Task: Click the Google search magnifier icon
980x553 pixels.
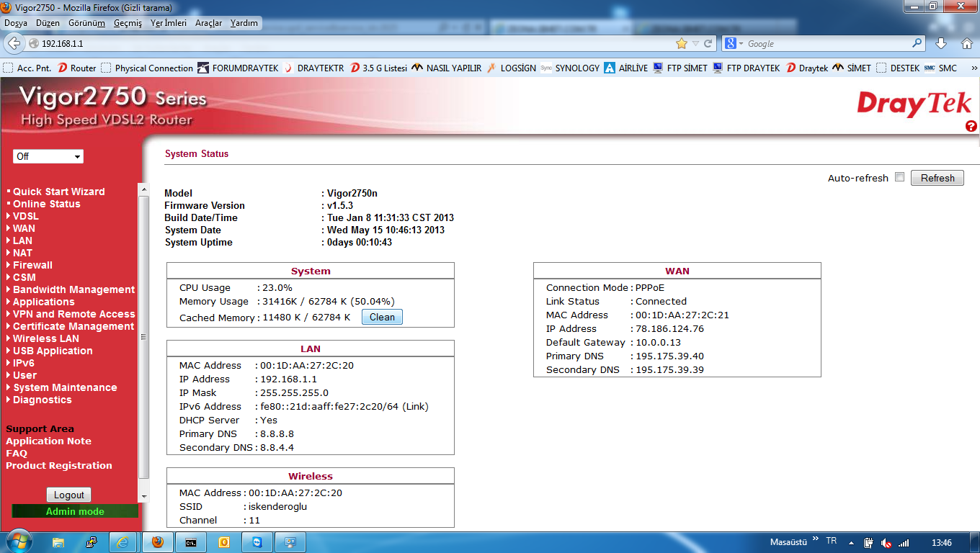Action: tap(917, 44)
